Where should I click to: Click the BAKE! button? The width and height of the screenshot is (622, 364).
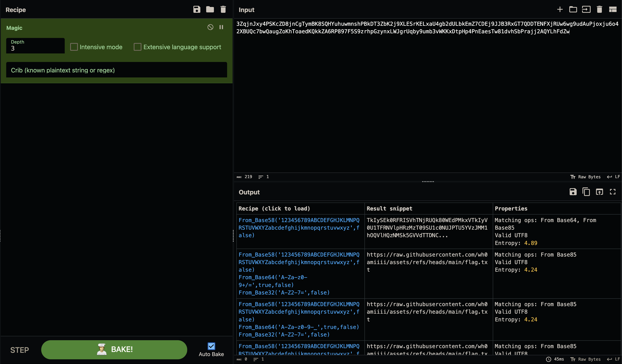pyautogui.click(x=114, y=349)
